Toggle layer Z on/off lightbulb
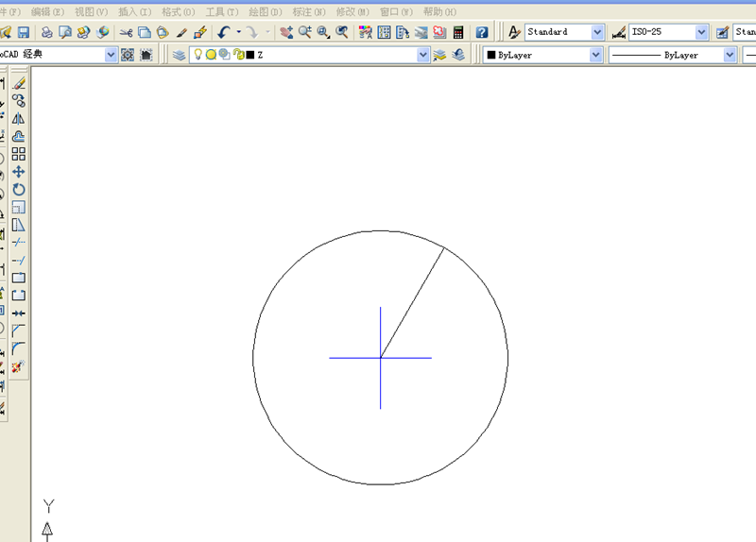 point(198,55)
